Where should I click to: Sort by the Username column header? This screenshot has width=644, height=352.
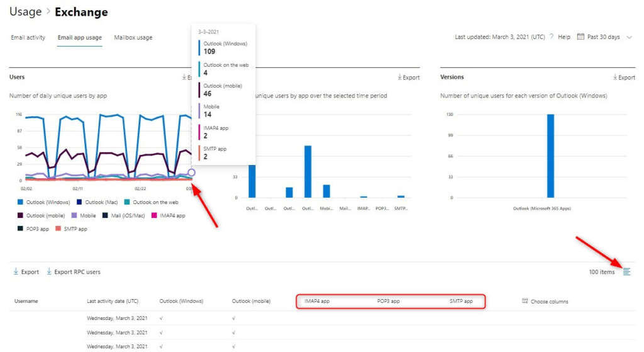click(26, 301)
